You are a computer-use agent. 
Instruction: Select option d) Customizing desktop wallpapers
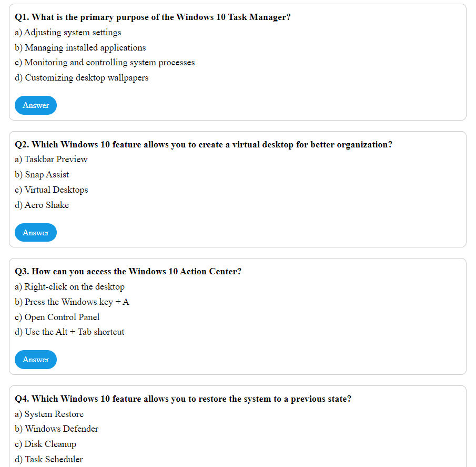[82, 77]
